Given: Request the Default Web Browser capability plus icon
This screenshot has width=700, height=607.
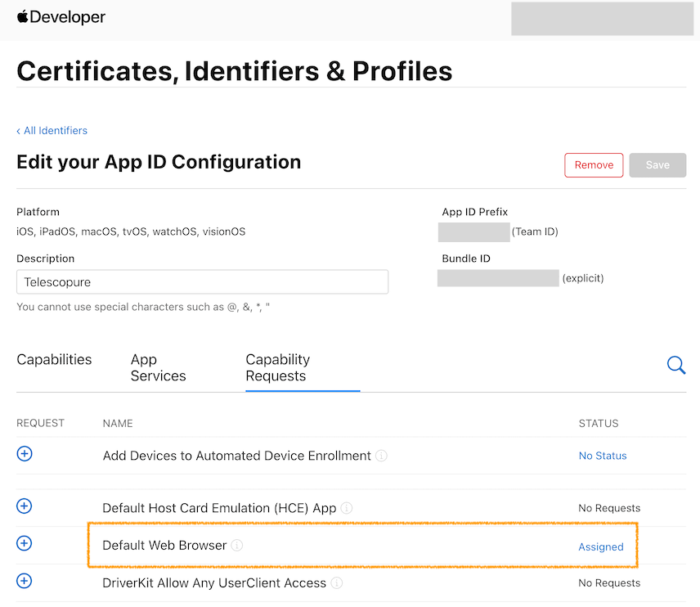Looking at the screenshot, I should [x=25, y=543].
